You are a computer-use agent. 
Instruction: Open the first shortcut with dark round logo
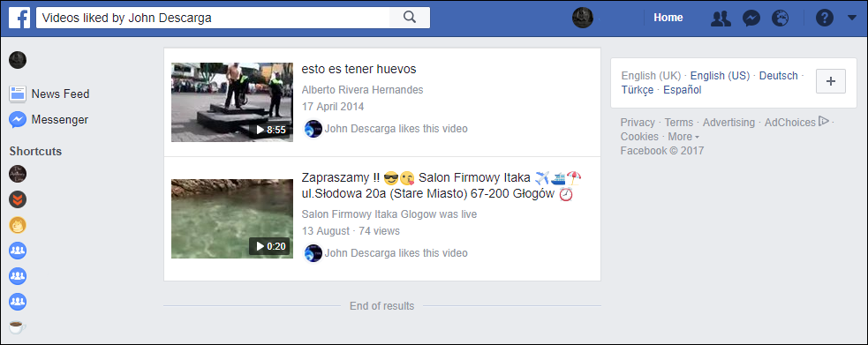click(18, 174)
